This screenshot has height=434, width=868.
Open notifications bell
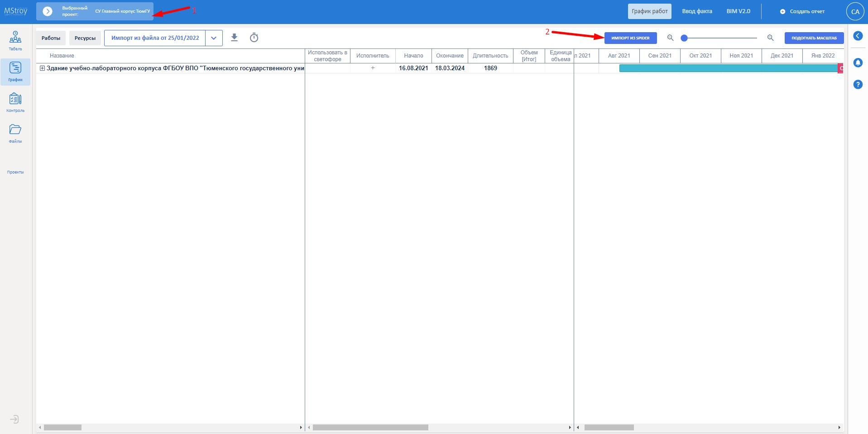point(858,63)
